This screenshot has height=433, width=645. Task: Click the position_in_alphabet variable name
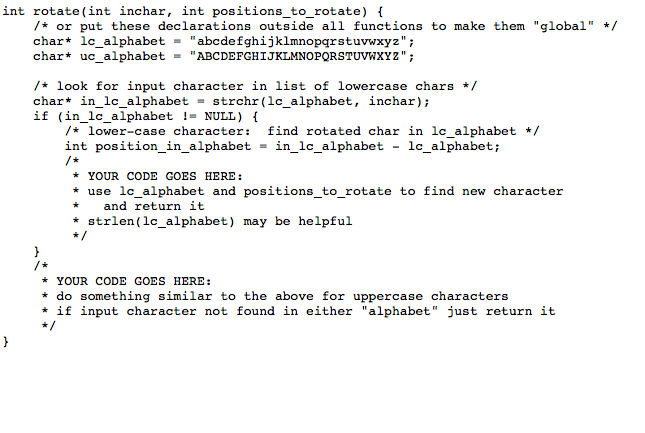coord(173,146)
